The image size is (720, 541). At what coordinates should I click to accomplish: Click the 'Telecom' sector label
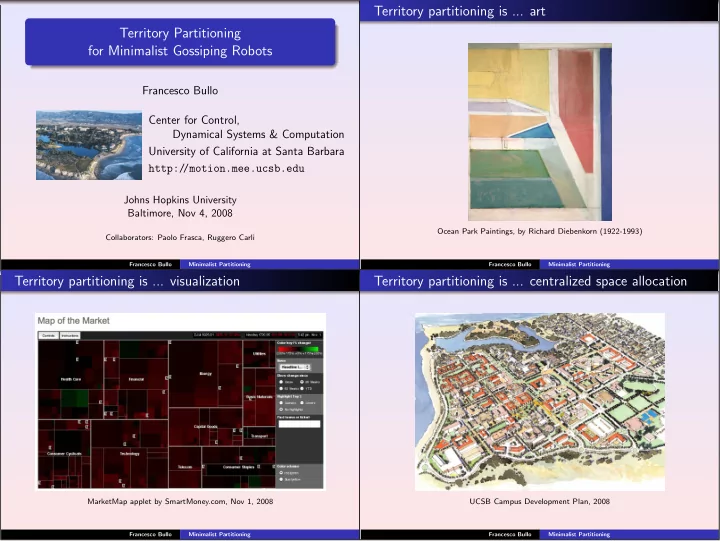click(185, 467)
